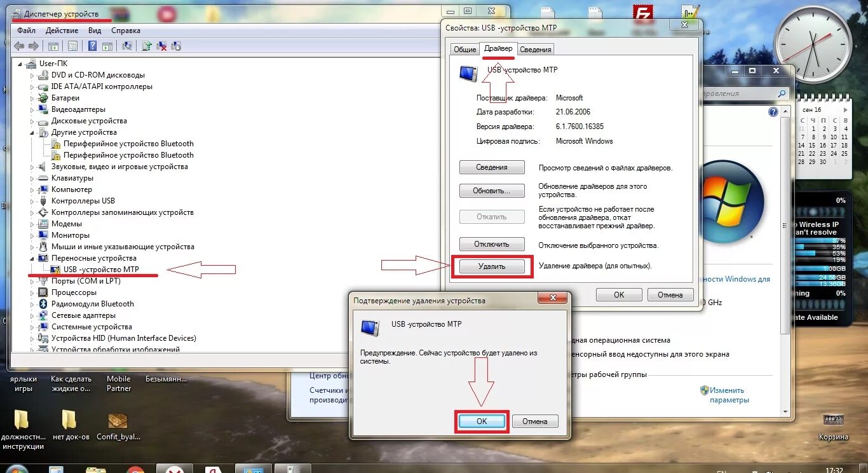868x473 pixels.
Task: Select Мыши и иные указывающие устройства
Action: 123,247
